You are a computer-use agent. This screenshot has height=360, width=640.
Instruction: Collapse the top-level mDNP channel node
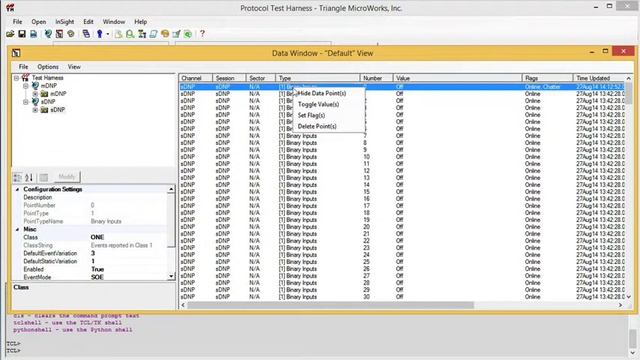coord(25,86)
